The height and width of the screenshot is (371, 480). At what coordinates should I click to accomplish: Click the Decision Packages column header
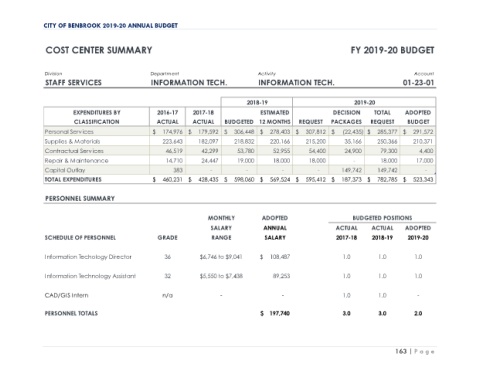(346, 117)
